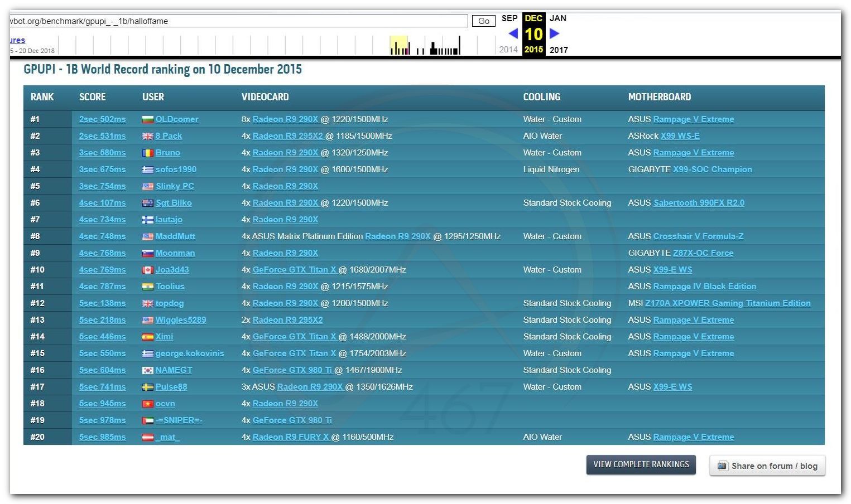Open X99-SOC Champion motherboard link

pyautogui.click(x=712, y=169)
